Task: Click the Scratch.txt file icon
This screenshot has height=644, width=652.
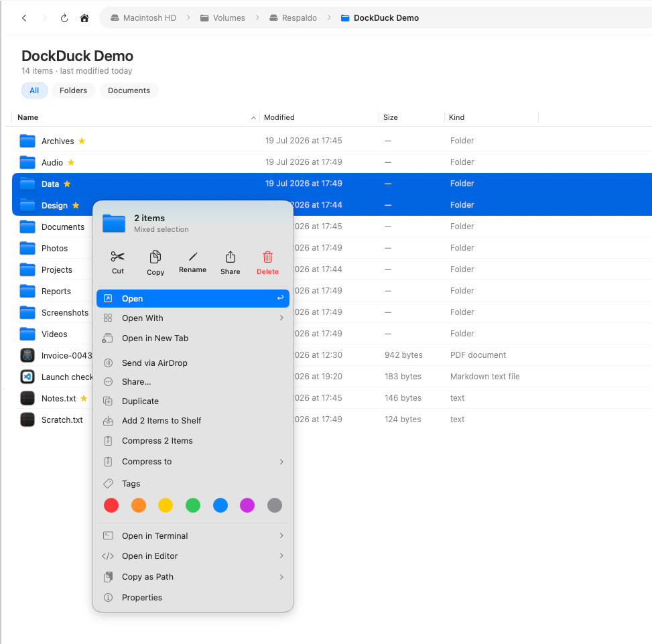Action: (27, 420)
